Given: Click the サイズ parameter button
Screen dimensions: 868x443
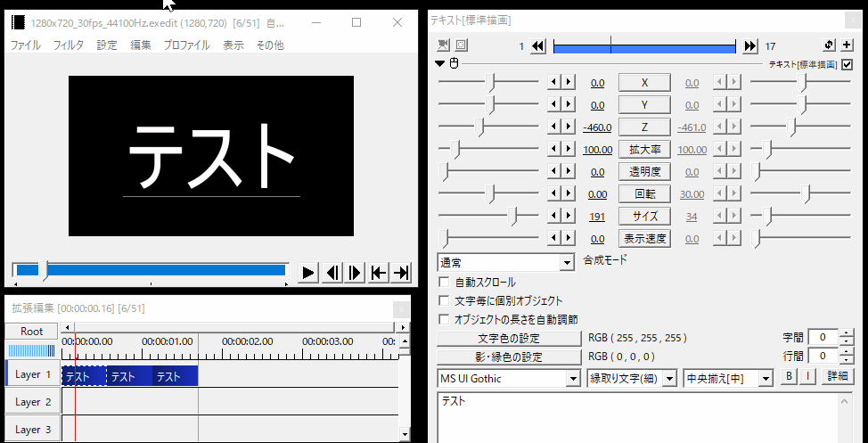Looking at the screenshot, I should coord(644,217).
